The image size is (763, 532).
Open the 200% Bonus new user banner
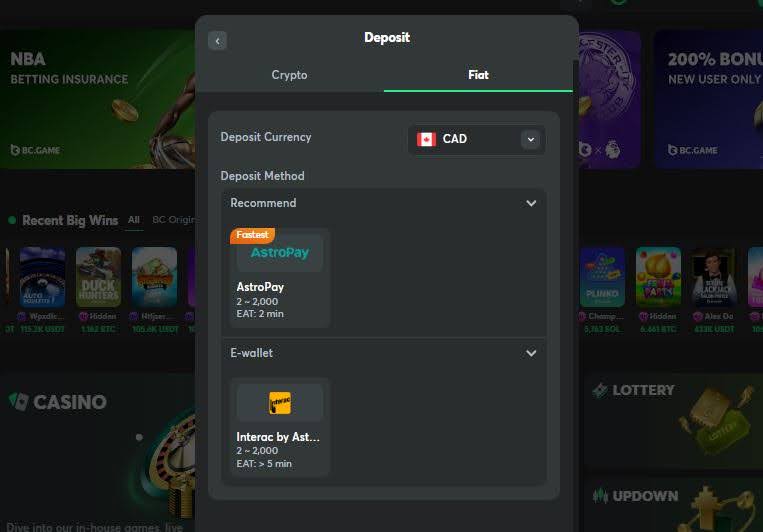point(708,100)
